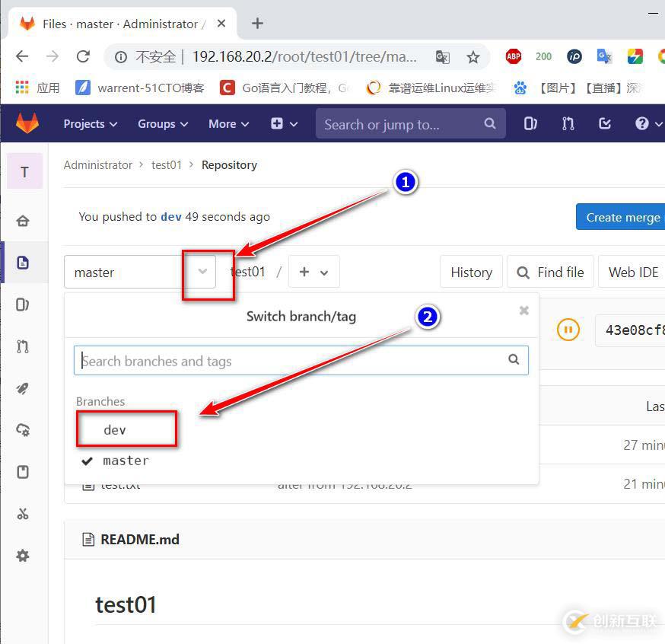Click test01 breadcrumb link

167,165
